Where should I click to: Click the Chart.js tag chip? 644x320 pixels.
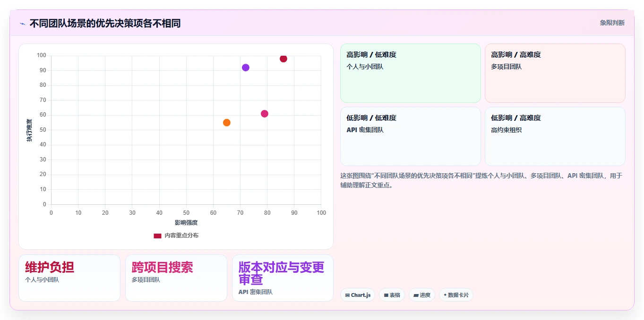358,295
